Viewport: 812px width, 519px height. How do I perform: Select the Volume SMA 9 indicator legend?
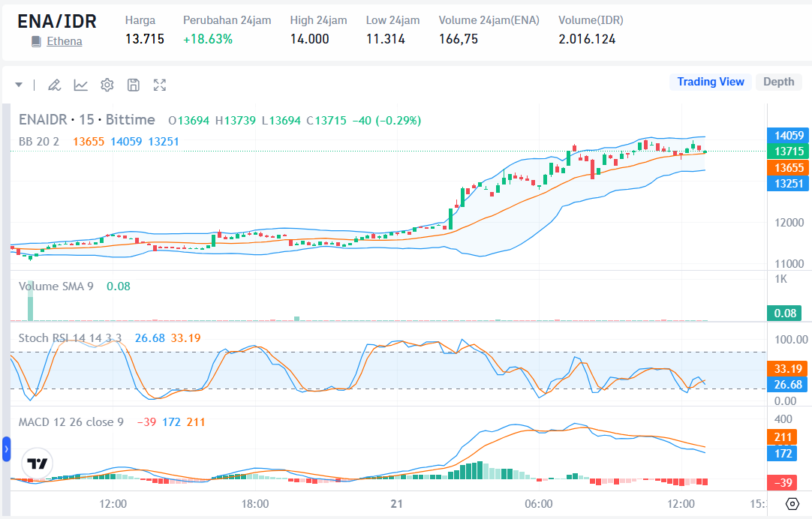click(56, 286)
